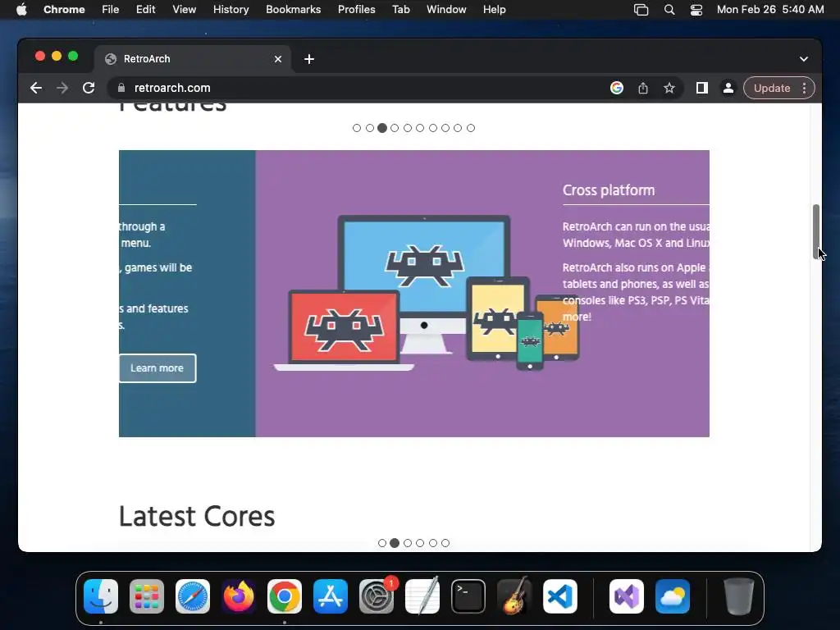Open Chrome three-dot menu
Screen dimensions: 840x630
tap(804, 88)
